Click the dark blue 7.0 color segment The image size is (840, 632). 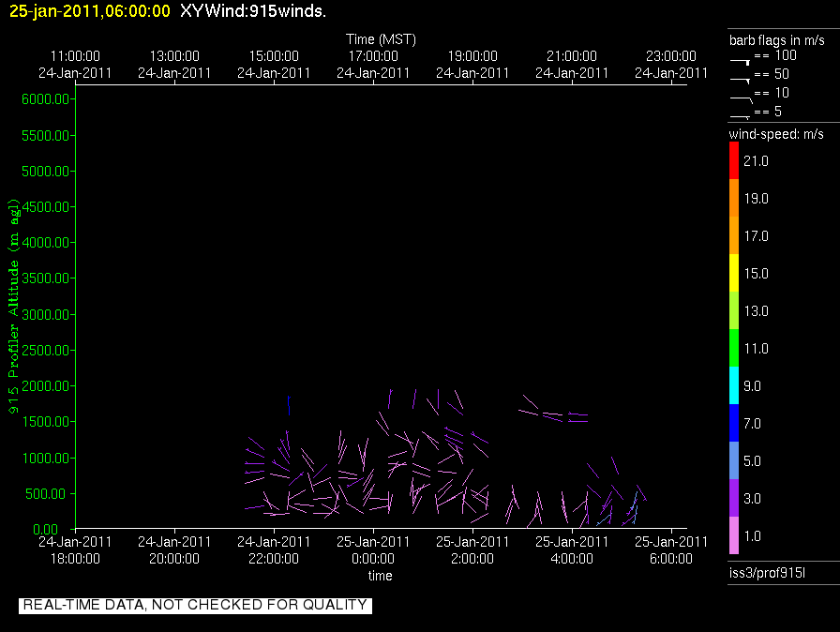click(734, 423)
